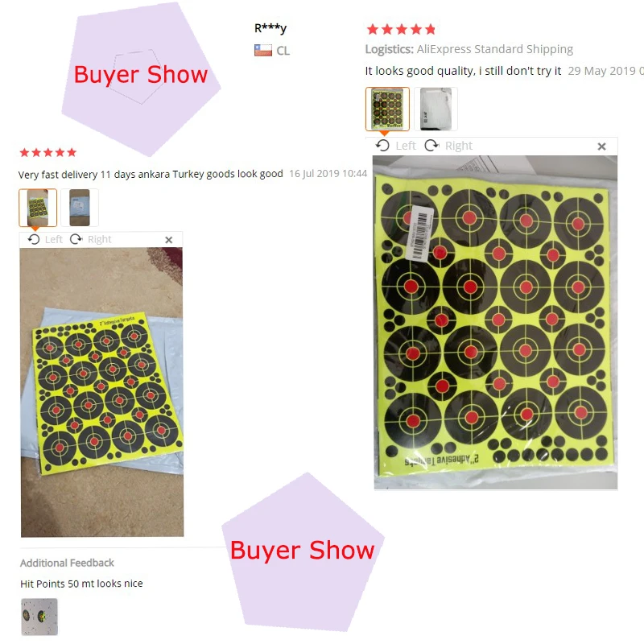644x644 pixels.
Task: Click the targets-on-carpet photo on the left
Action: 102,392
